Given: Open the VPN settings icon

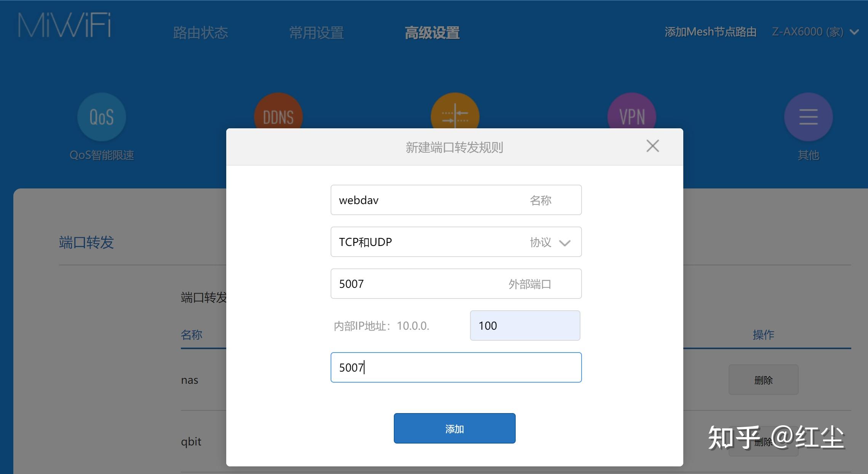Looking at the screenshot, I should (x=631, y=114).
